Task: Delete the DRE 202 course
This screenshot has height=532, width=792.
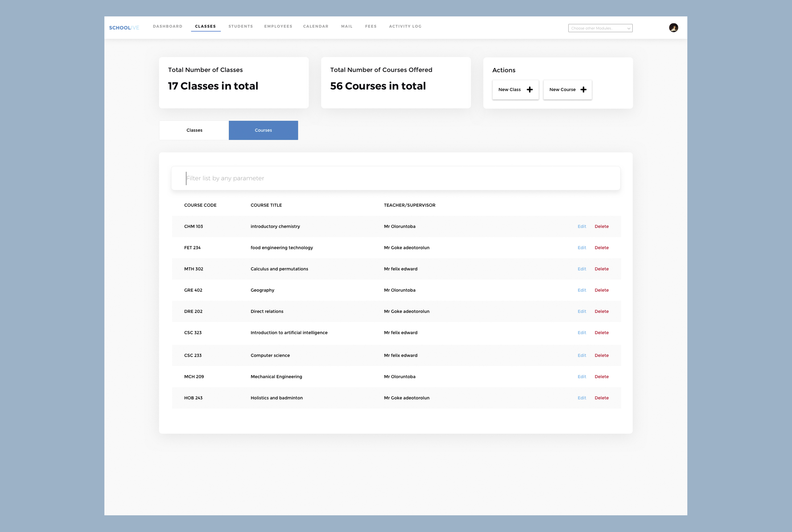Action: [602, 312]
